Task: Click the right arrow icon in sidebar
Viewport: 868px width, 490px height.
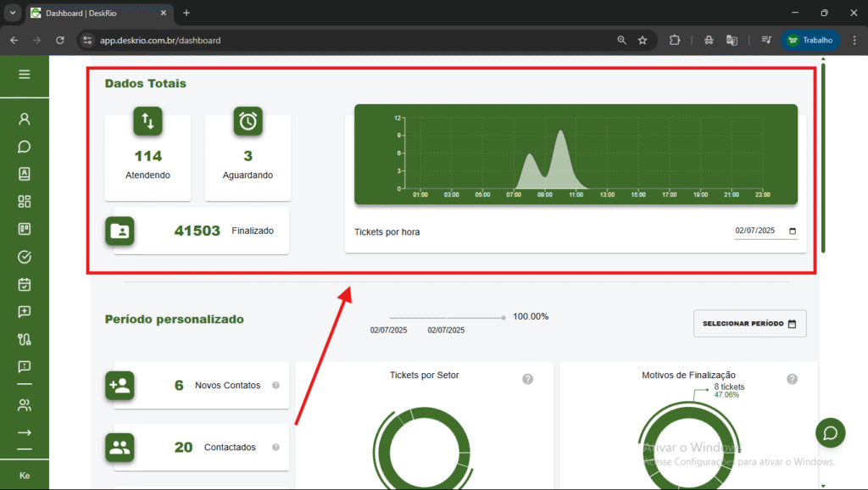Action: pos(25,432)
